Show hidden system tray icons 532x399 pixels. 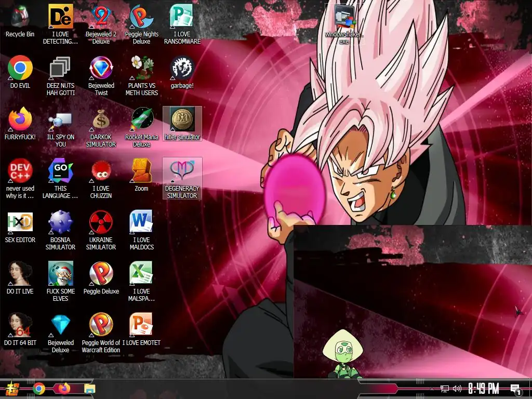point(432,389)
